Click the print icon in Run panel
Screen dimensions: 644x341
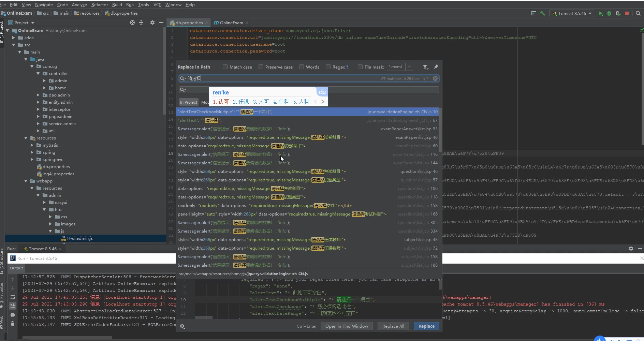click(x=13, y=314)
